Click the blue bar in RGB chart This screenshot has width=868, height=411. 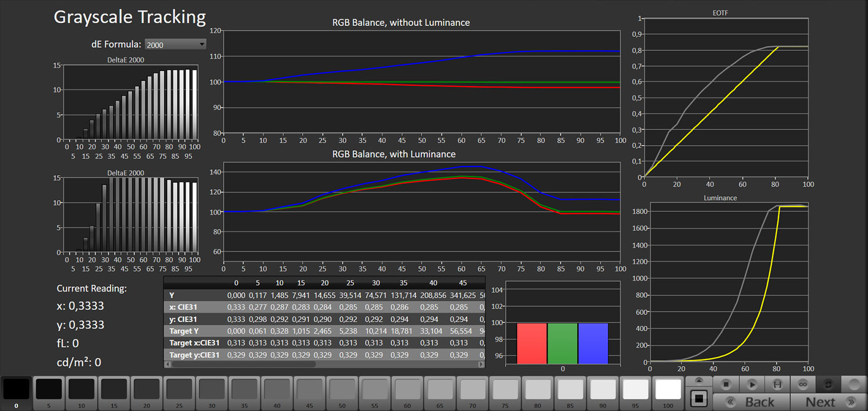(x=593, y=343)
